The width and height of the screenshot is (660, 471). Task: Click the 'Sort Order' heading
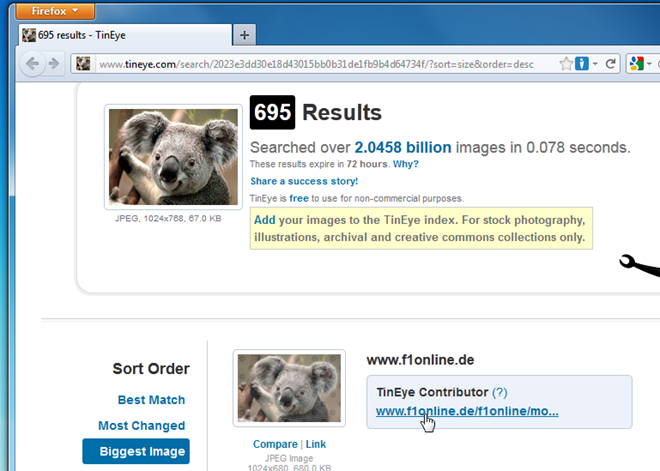[x=151, y=369]
